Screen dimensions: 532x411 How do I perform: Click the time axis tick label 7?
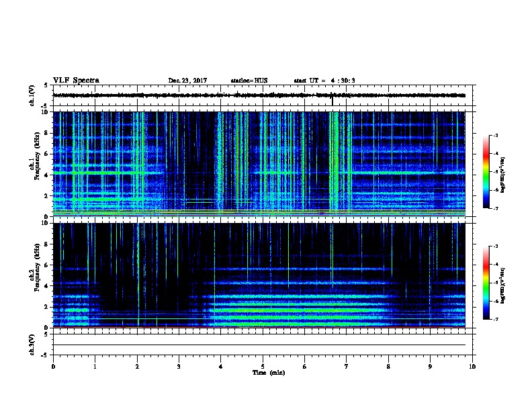tap(347, 366)
